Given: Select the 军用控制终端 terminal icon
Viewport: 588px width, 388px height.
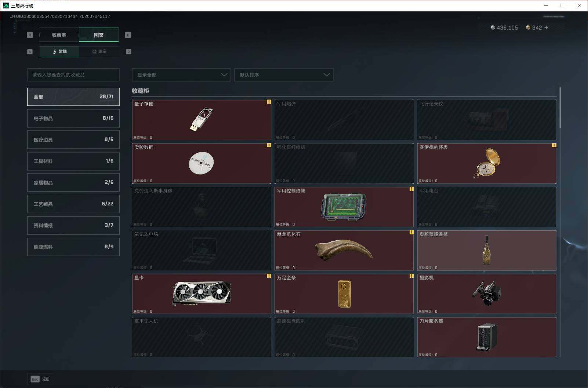Looking at the screenshot, I should 344,207.
